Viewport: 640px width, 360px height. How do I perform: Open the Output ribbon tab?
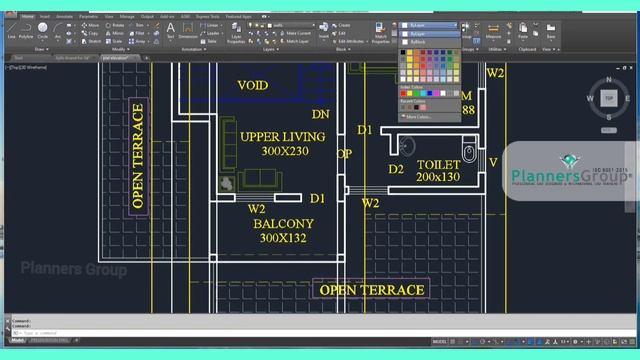(x=147, y=17)
